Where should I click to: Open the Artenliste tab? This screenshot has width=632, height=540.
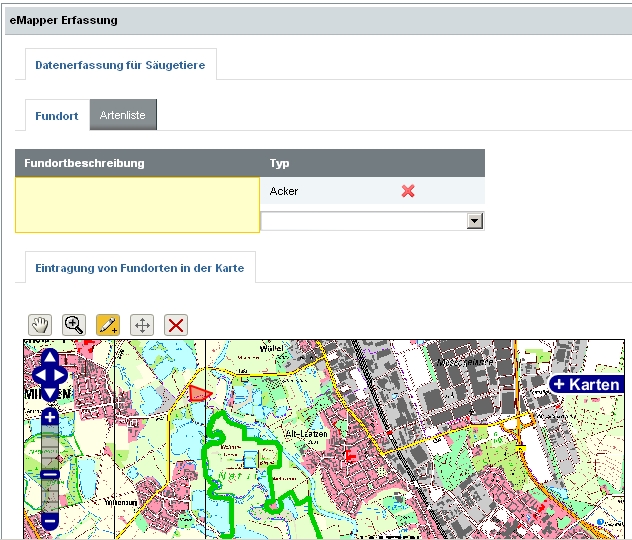click(122, 116)
